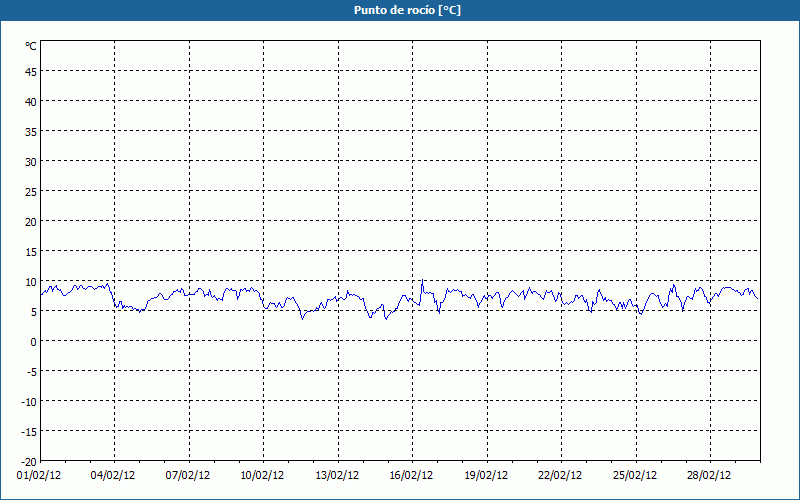The image size is (800, 500).
Task: Click the dew point peak just after 16/02/12
Action: pyautogui.click(x=422, y=280)
